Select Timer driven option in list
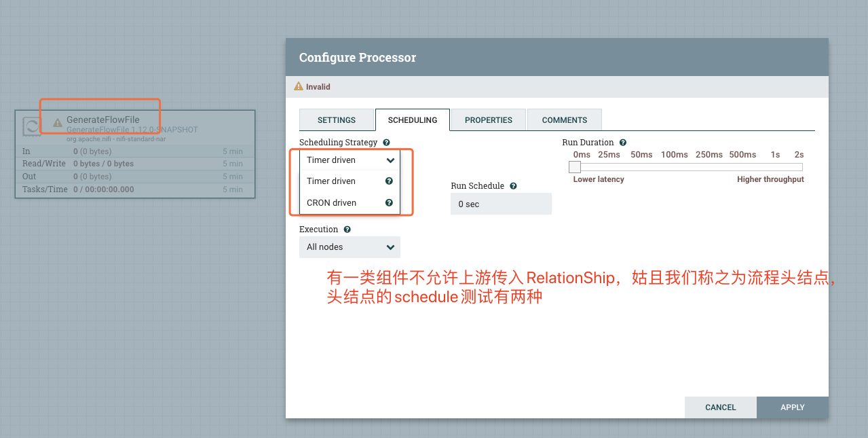Image resolution: width=868 pixels, height=438 pixels. 350,181
